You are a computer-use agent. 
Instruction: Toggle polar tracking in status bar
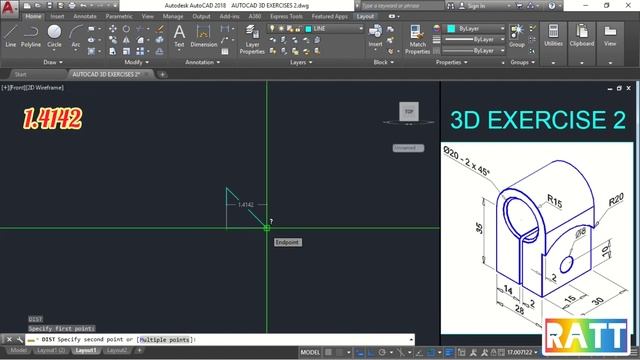coord(382,352)
